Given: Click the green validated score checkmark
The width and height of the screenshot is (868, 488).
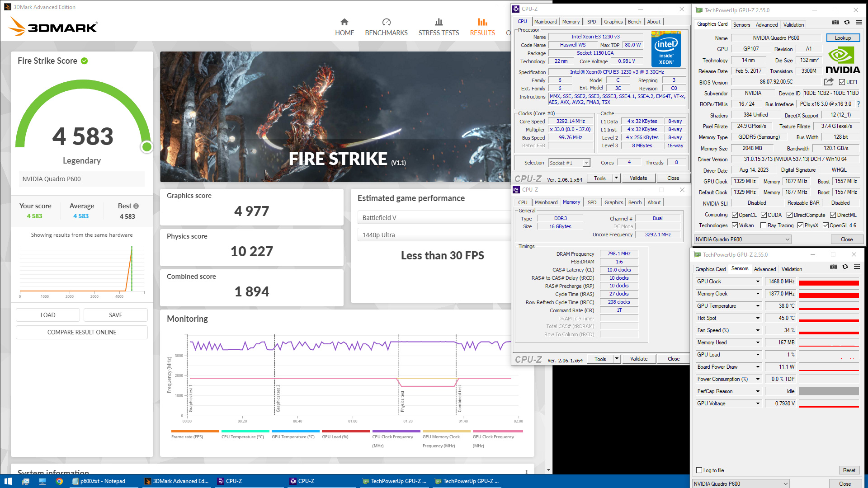Looking at the screenshot, I should (85, 61).
